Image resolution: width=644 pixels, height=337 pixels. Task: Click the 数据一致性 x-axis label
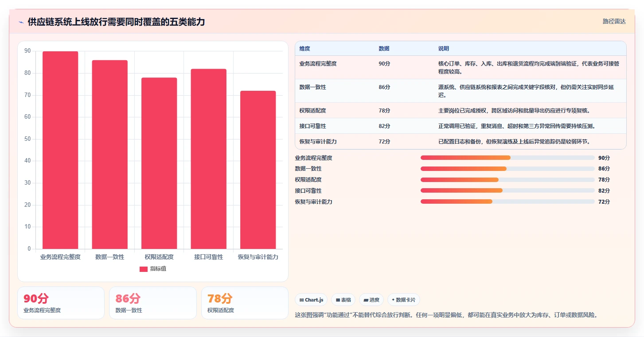pos(109,257)
